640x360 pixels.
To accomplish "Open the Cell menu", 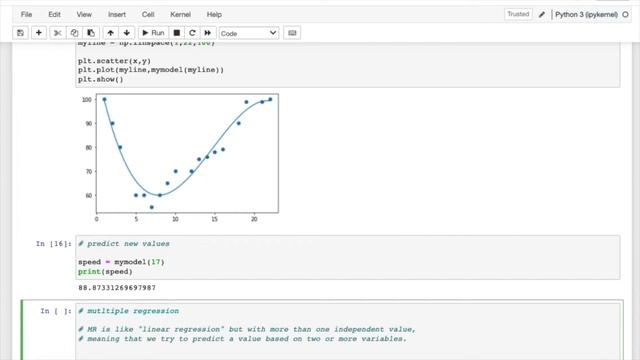I will point(148,14).
